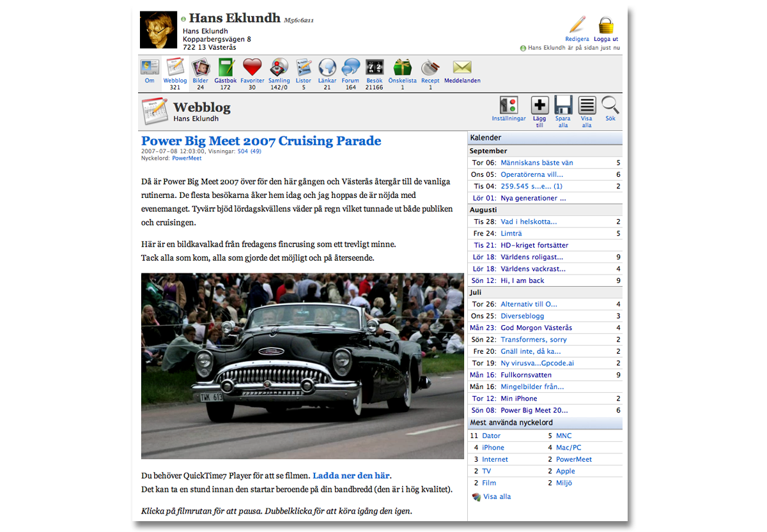The image size is (767, 532).
Task: Select the TV keyword
Action: pos(486,471)
